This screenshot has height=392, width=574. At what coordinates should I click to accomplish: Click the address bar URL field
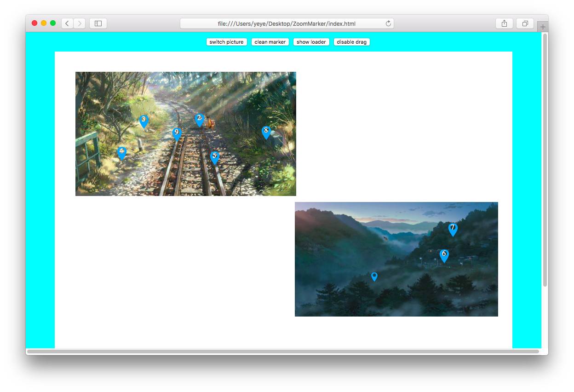click(287, 23)
